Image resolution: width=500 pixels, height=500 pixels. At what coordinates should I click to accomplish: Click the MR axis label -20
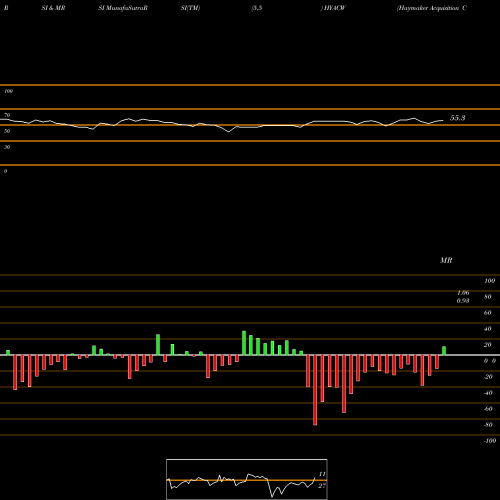(x=488, y=377)
